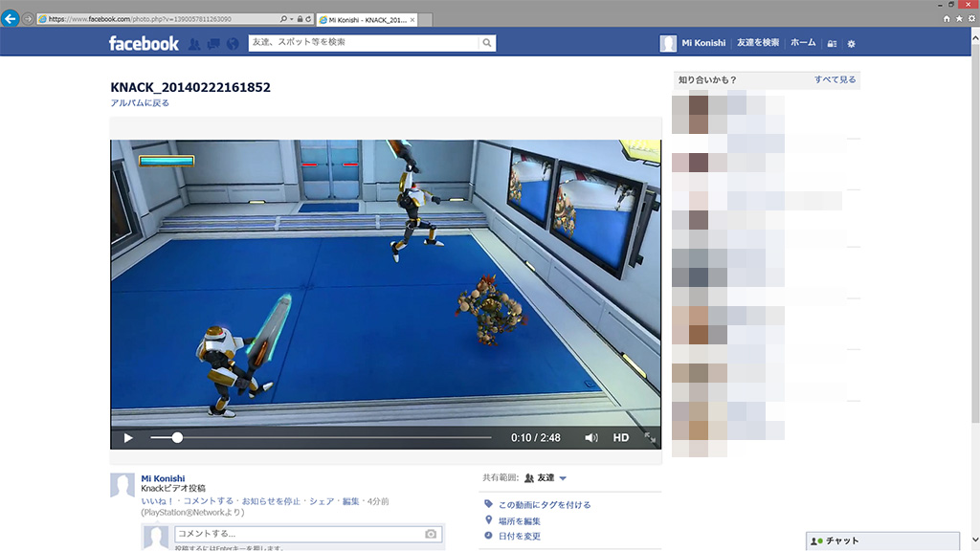Image resolution: width=980 pixels, height=551 pixels.
Task: Open Facebook notifications globe icon
Action: (x=233, y=44)
